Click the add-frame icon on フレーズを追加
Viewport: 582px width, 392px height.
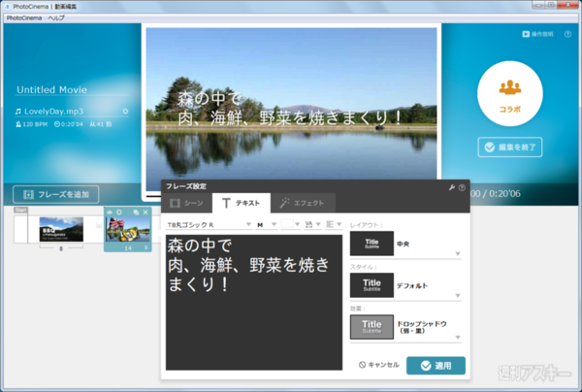(x=28, y=194)
